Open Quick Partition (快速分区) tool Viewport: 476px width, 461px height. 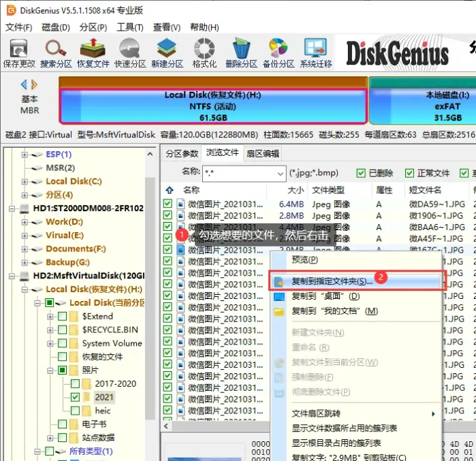click(x=130, y=53)
